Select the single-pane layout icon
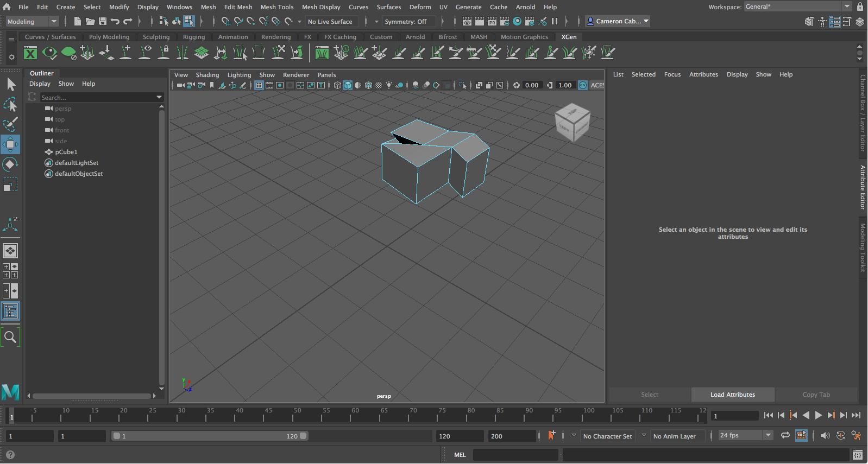Image resolution: width=868 pixels, height=464 pixels. [x=10, y=251]
